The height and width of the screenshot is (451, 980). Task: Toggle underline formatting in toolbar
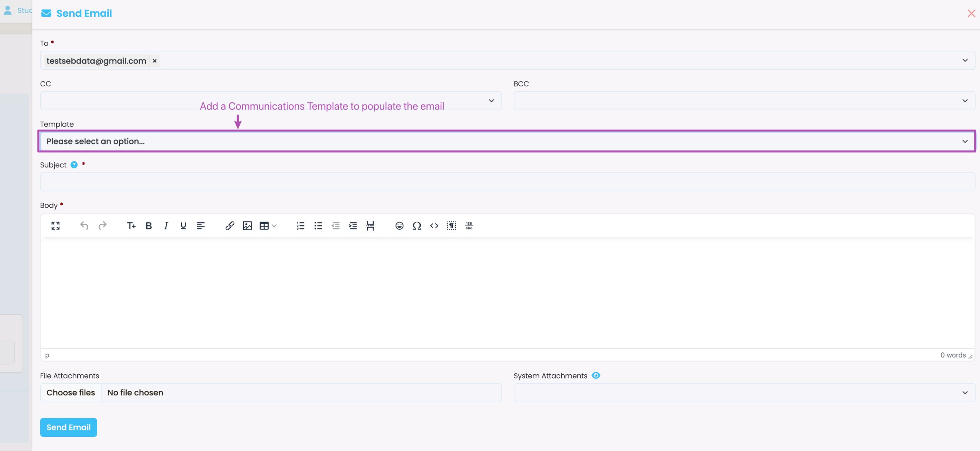point(183,226)
